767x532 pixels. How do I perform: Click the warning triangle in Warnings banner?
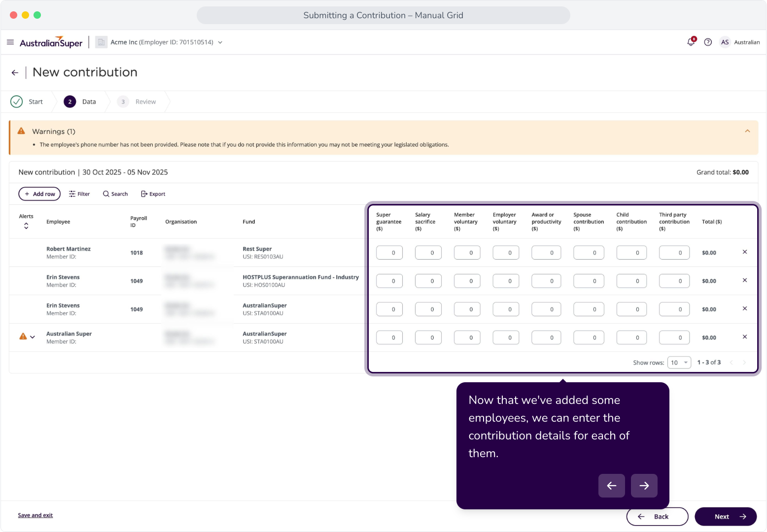(x=21, y=131)
